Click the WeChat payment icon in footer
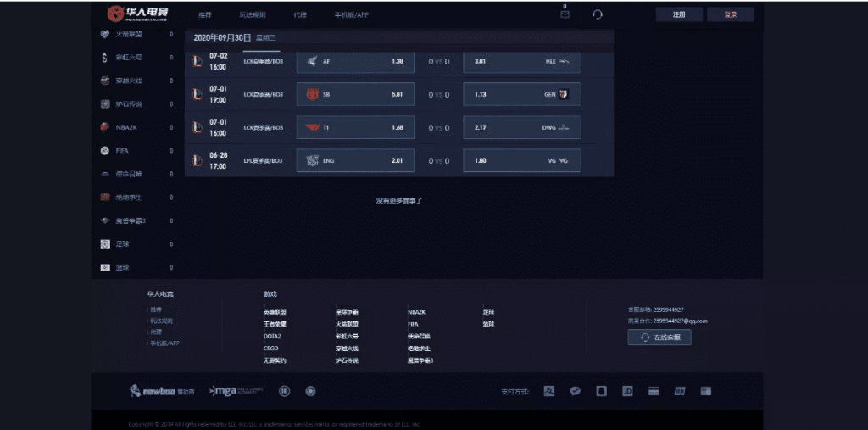This screenshot has height=430, width=868. click(575, 391)
